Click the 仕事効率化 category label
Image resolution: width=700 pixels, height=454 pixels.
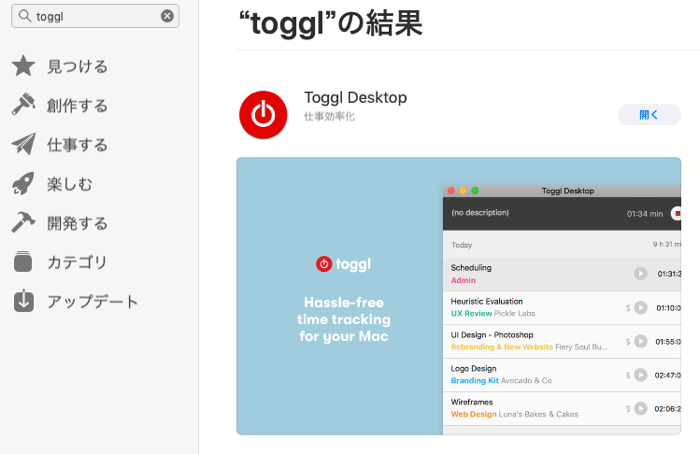(x=329, y=117)
